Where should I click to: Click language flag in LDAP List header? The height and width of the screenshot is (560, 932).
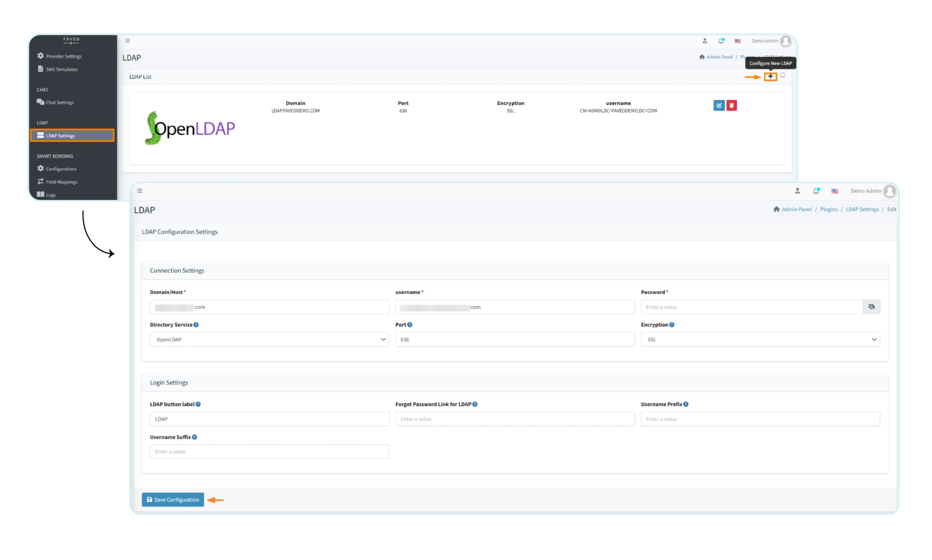click(737, 41)
